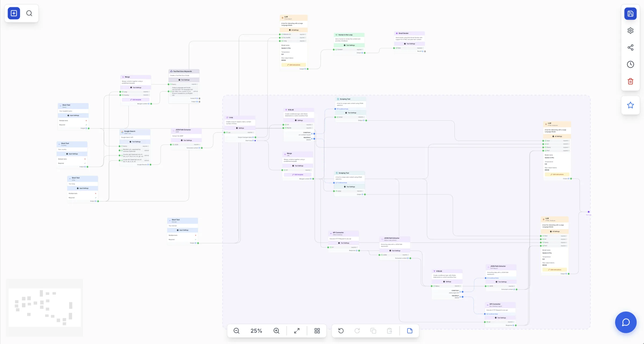Click the share icon in right sidebar
This screenshot has height=344, width=644.
(630, 48)
